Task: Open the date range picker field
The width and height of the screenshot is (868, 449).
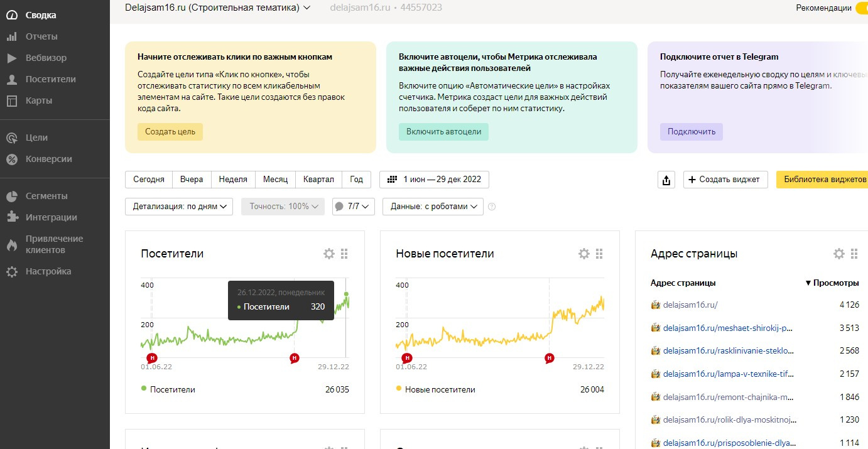Action: pos(434,180)
